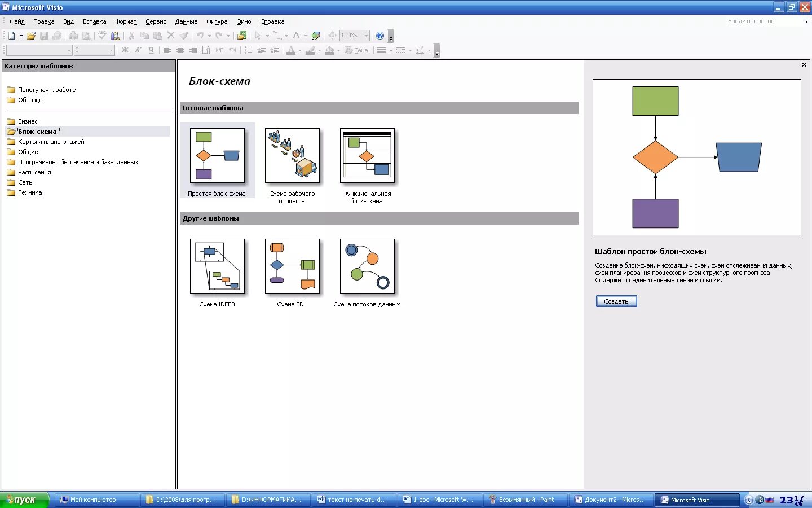This screenshot has width=812, height=508.
Task: Click the Redo arrow icon
Action: [219, 36]
